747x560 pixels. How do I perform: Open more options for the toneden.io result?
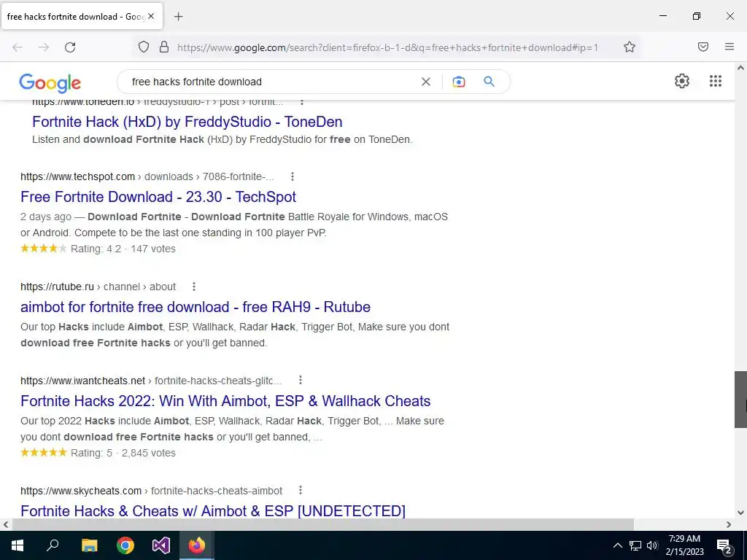click(x=301, y=101)
